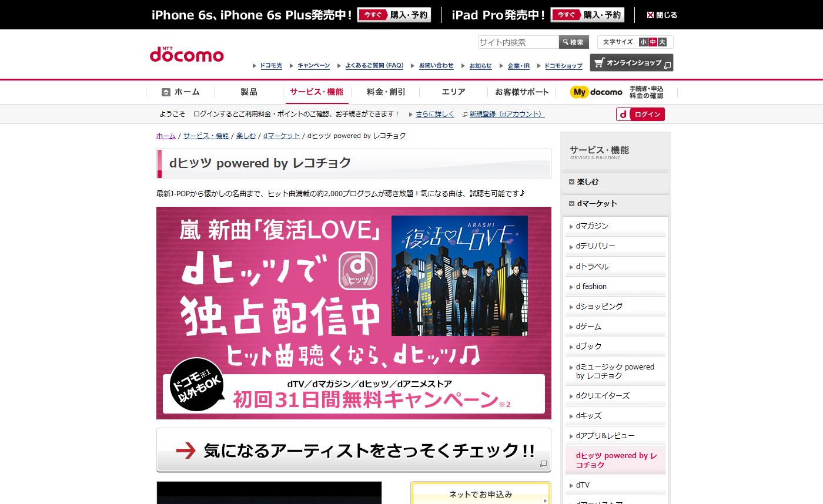Open dショッピング in the sidebar
823x504 pixels.
(x=615, y=307)
